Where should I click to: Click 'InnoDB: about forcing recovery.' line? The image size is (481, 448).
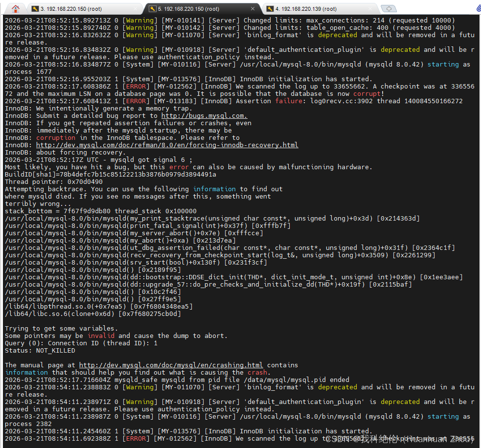click(66, 153)
